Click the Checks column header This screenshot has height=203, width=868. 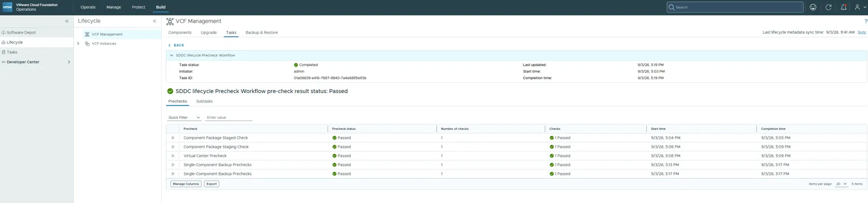coord(554,129)
